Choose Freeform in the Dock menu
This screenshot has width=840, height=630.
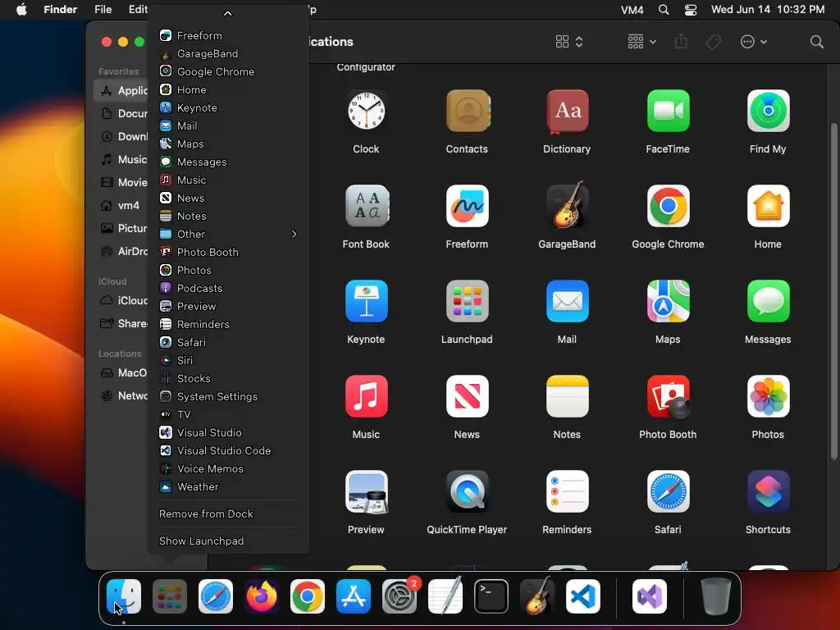(229, 35)
